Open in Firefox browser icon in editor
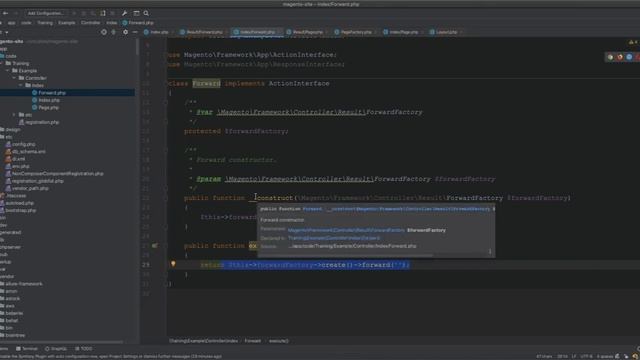 pyautogui.click(x=620, y=57)
